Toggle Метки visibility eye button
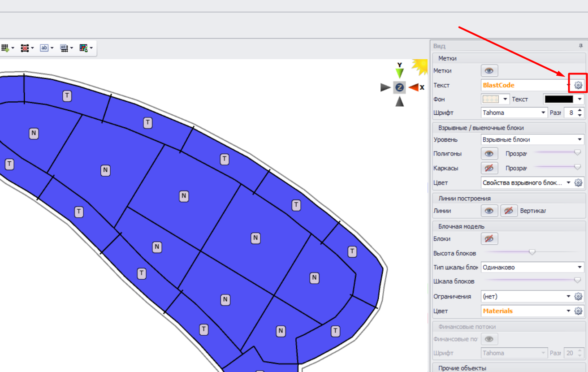588x372 pixels. tap(489, 71)
